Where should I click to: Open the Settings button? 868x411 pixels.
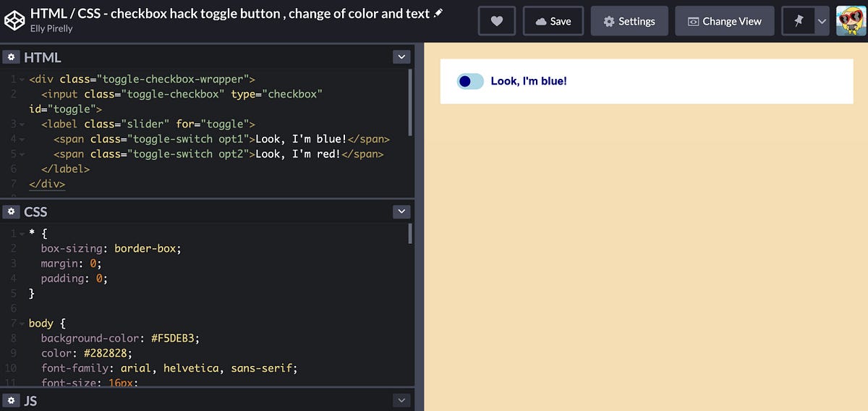coord(629,21)
